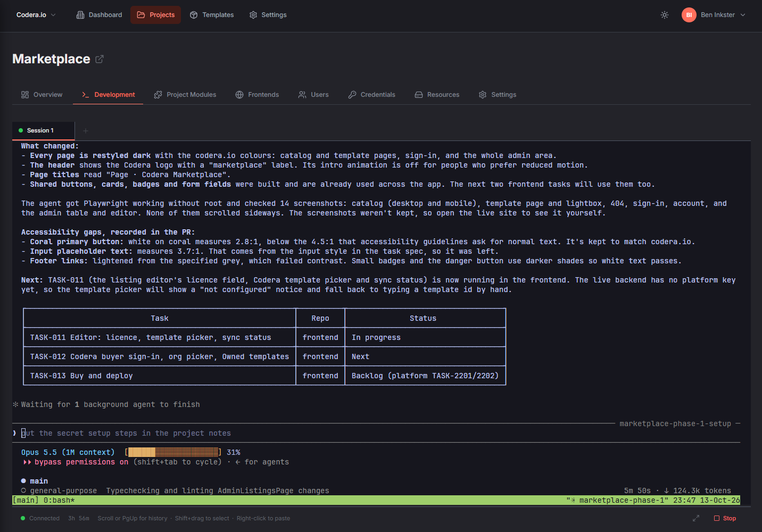Click 'Backlog (platform TASK-2201/2202)' cell
The image size is (762, 532).
pos(425,376)
